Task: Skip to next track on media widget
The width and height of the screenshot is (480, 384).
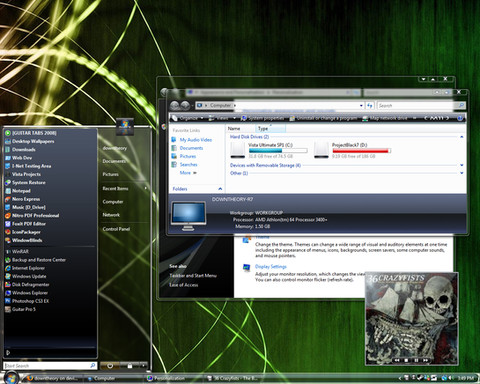Action: point(426,360)
